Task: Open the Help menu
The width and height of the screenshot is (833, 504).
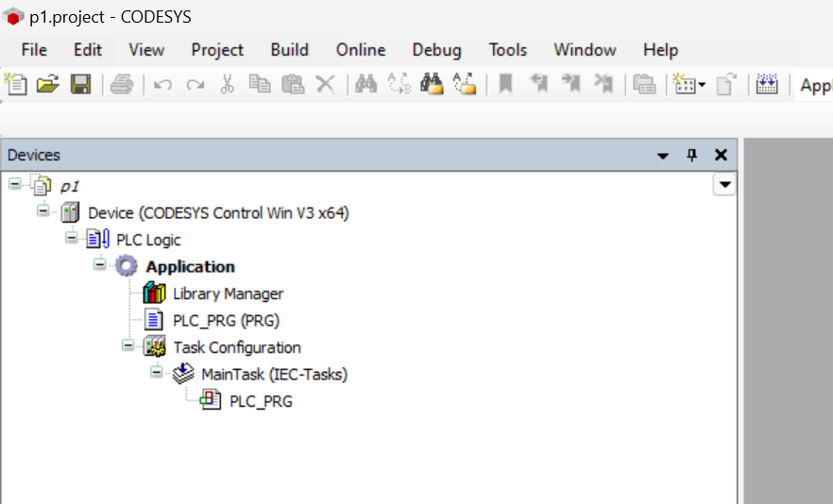Action: click(661, 50)
